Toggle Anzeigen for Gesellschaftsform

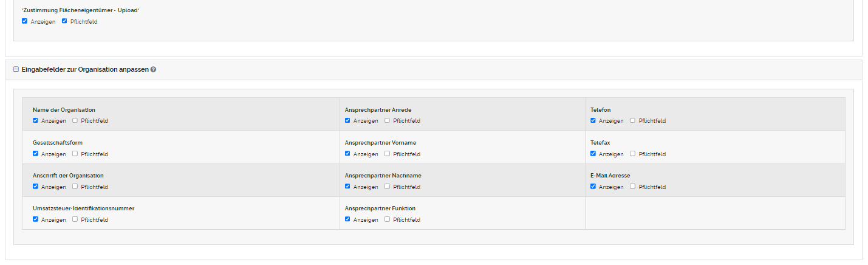point(36,153)
